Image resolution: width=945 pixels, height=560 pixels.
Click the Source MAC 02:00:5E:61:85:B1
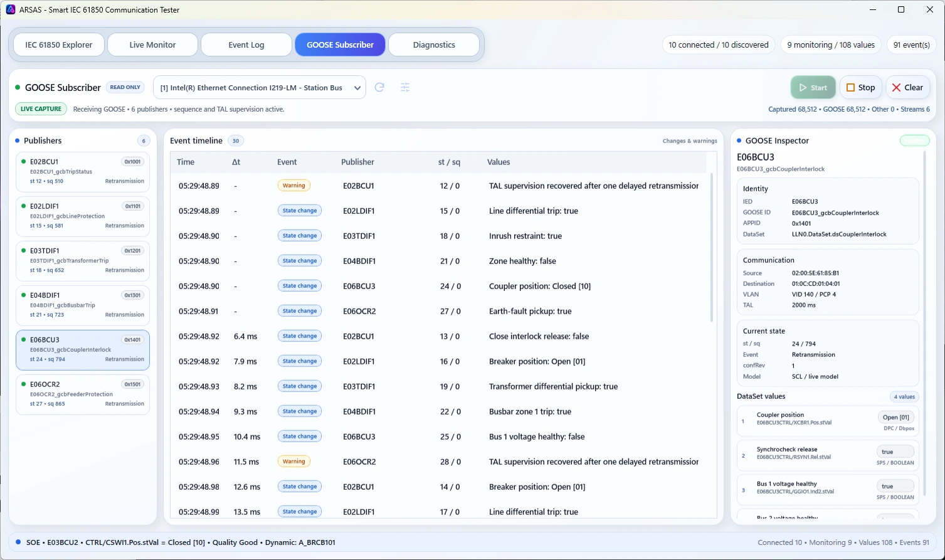(x=815, y=273)
